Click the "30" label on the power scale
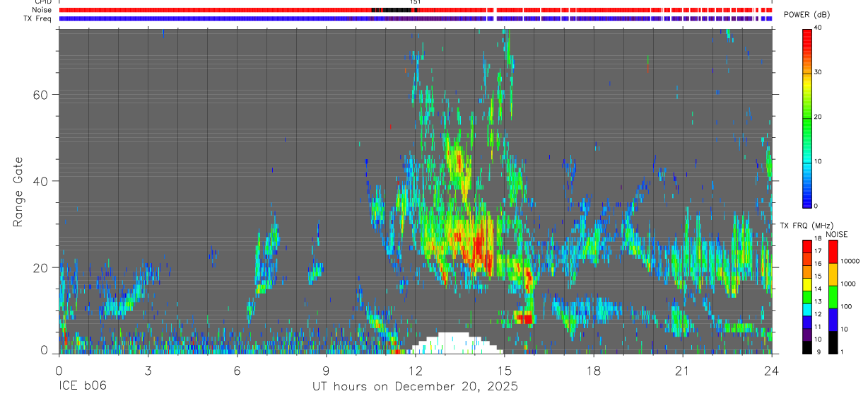 [x=819, y=73]
